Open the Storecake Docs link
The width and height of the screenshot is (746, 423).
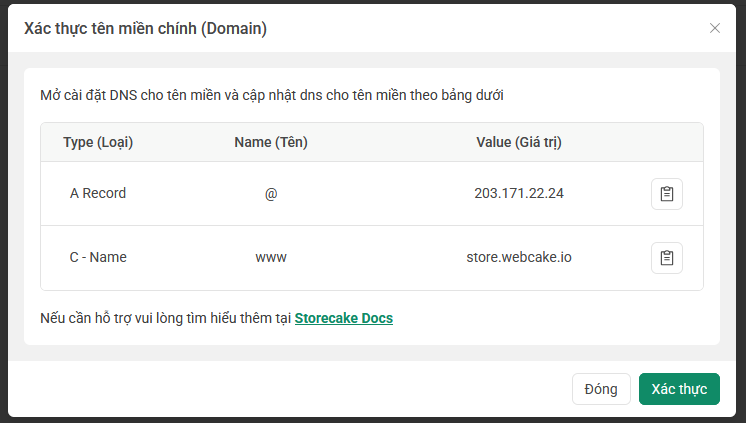[344, 319]
